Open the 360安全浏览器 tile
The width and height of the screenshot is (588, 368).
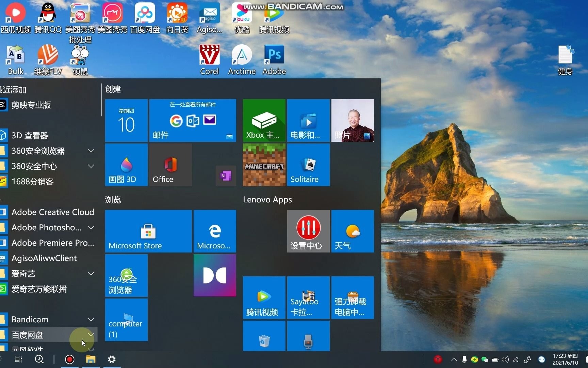[126, 275]
